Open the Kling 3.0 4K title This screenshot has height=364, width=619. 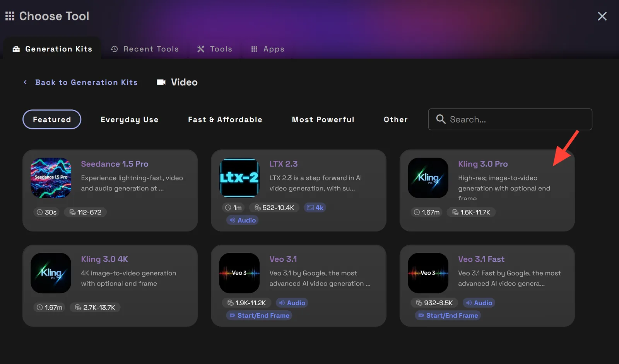(x=104, y=259)
